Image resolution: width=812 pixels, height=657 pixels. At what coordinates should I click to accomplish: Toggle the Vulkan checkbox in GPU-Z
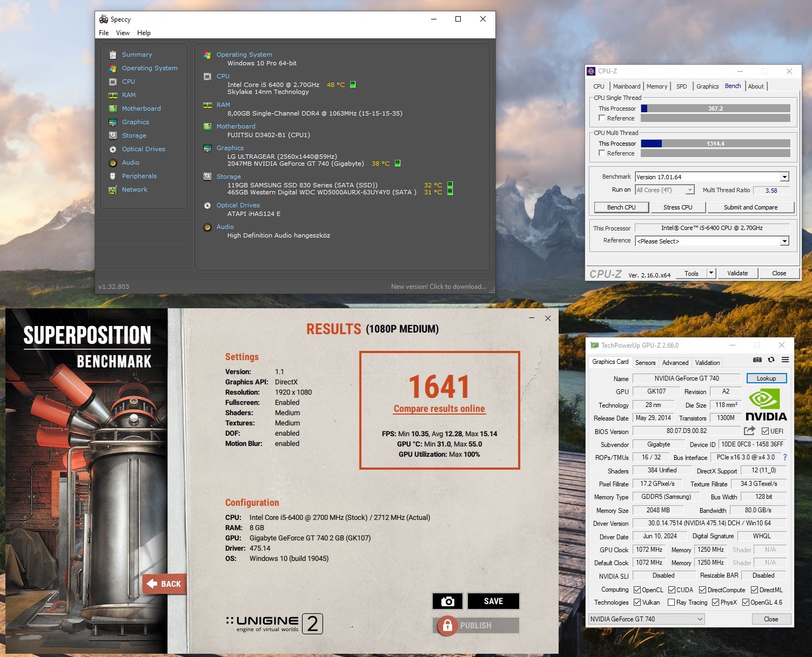tap(637, 602)
